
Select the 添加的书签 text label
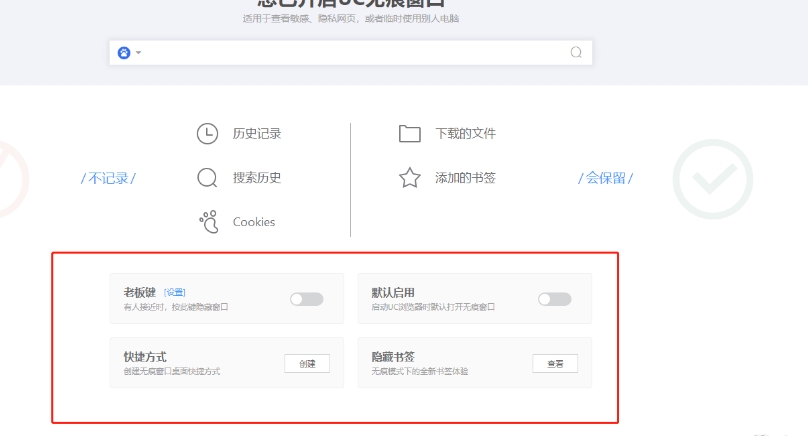pos(465,178)
